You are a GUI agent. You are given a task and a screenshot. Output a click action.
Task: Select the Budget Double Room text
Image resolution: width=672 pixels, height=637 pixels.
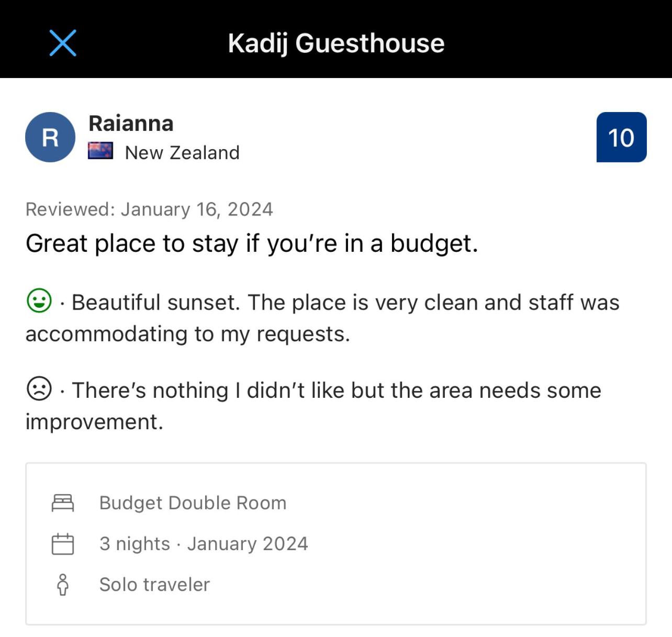tap(193, 503)
